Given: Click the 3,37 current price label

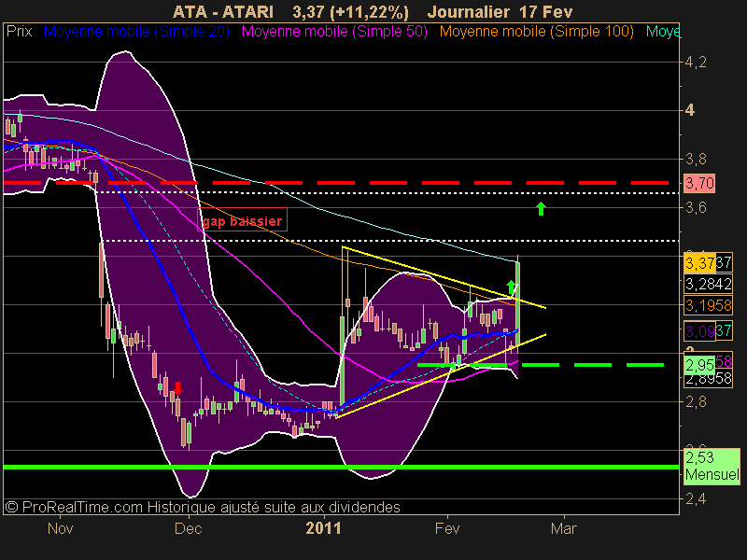Looking at the screenshot, I should click(x=699, y=263).
